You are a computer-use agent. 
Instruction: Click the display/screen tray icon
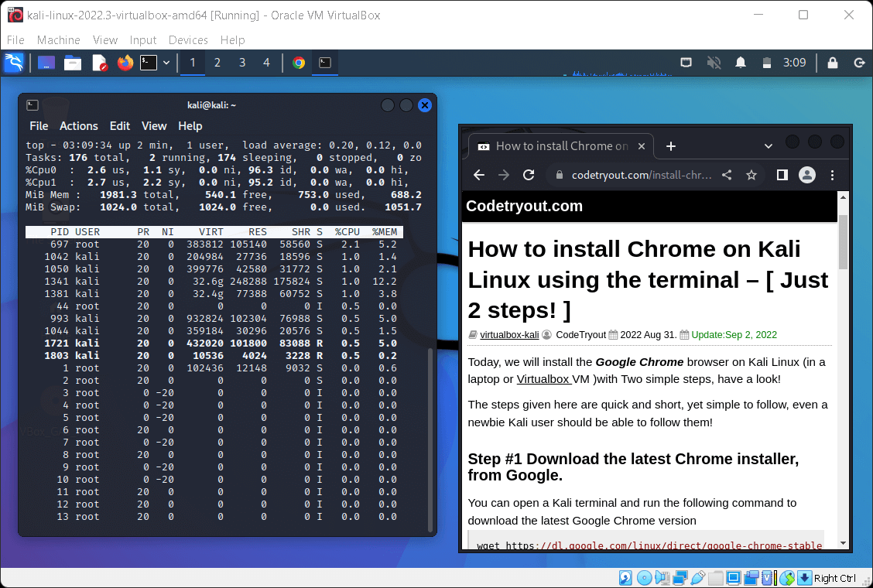pyautogui.click(x=686, y=63)
